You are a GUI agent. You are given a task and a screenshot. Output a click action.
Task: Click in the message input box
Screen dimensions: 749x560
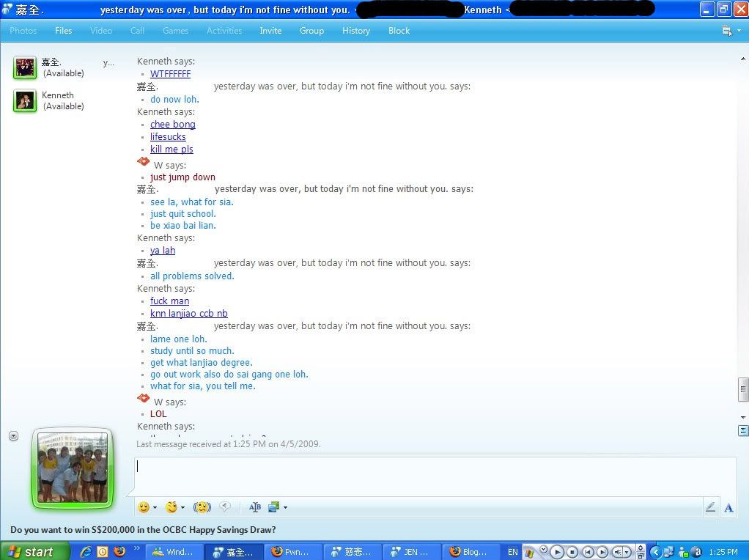[435, 475]
